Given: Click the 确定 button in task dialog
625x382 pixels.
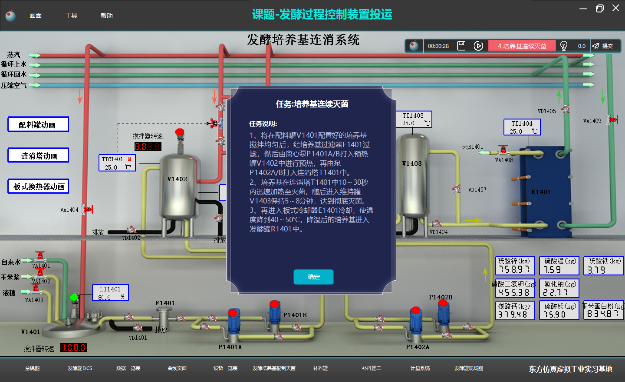Looking at the screenshot, I should (x=313, y=277).
